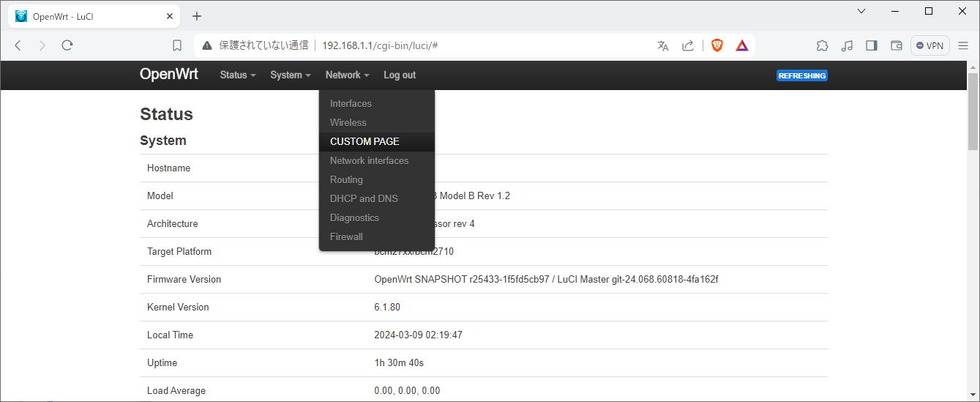
Task: Click the scrollbar down arrow
Action: tap(973, 396)
